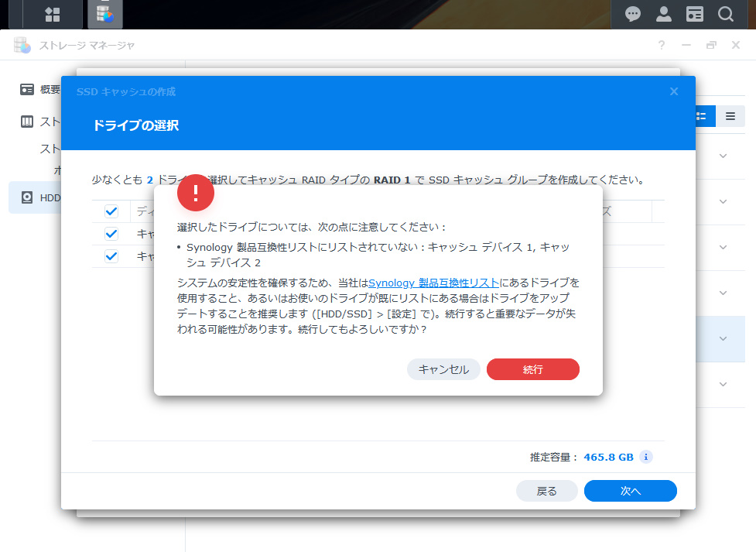Open the user account options icon
The height and width of the screenshot is (552, 756).
[663, 15]
